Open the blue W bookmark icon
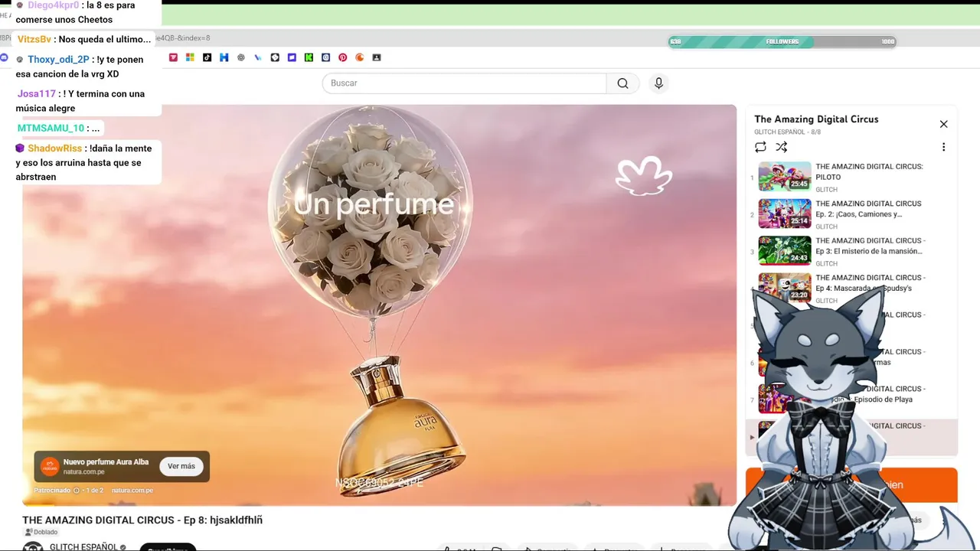Viewport: 980px width, 551px height. (x=258, y=57)
